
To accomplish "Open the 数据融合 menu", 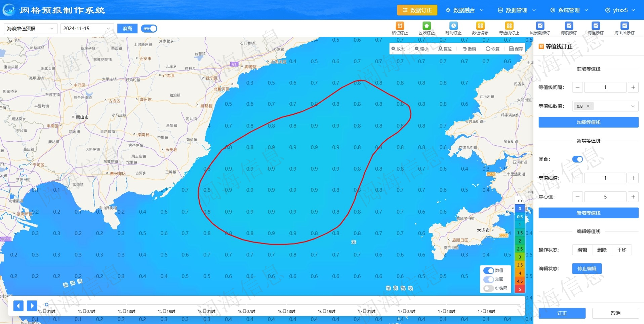I will [464, 10].
